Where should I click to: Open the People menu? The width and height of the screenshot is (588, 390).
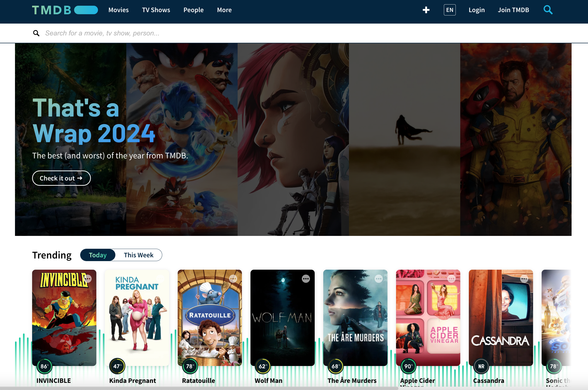pos(193,10)
